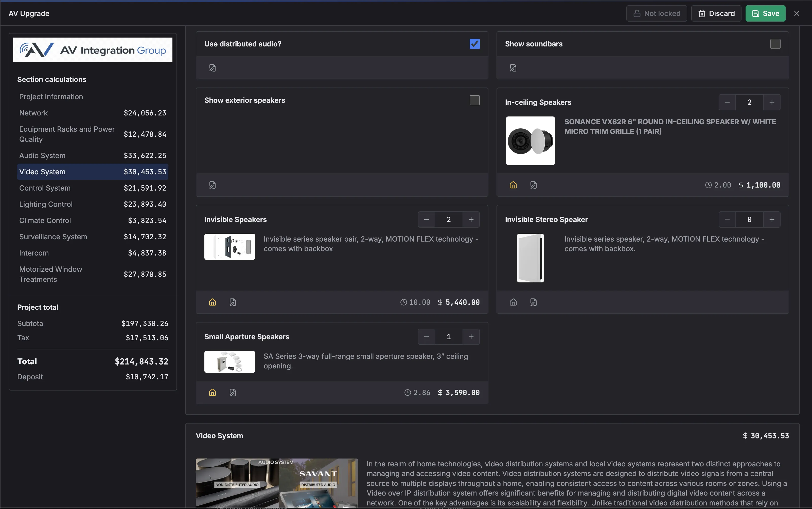This screenshot has width=812, height=509.
Task: Close the AV Upgrade dialog with X
Action: (797, 13)
